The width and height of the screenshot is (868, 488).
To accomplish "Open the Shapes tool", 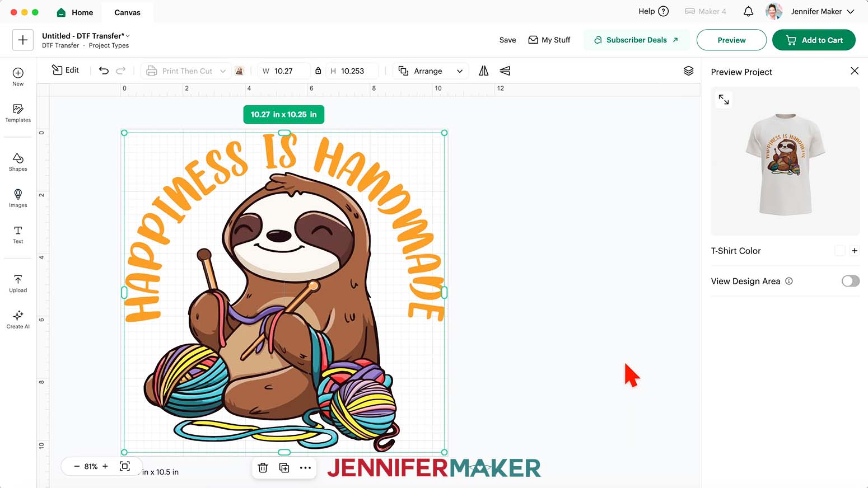I will [x=18, y=162].
